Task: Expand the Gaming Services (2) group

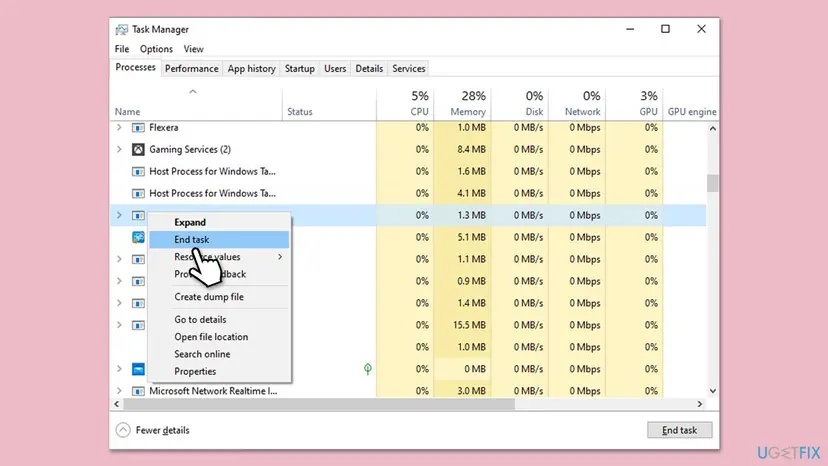Action: 119,150
